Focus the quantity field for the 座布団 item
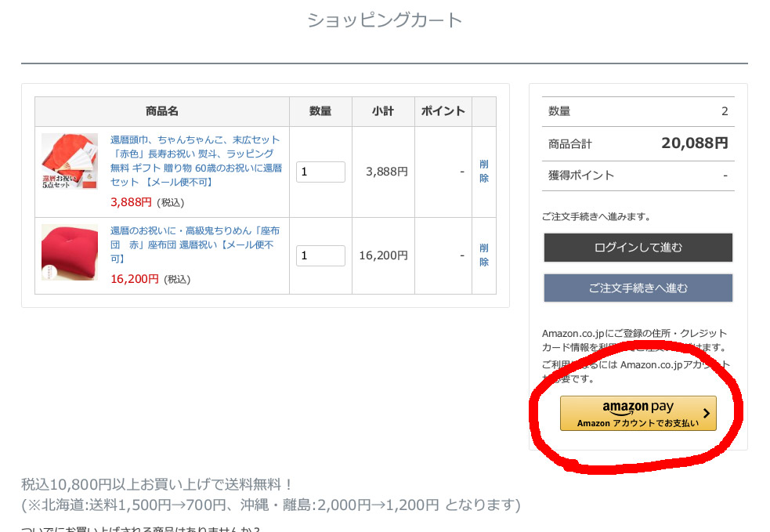The width and height of the screenshot is (770, 532). pos(320,255)
